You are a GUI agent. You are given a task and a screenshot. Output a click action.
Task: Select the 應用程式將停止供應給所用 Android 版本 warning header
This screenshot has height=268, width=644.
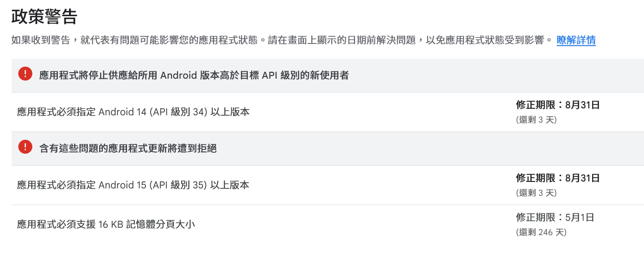click(x=194, y=75)
